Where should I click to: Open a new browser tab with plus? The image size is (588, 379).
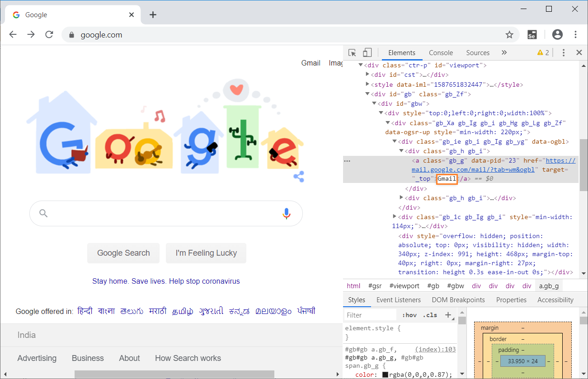[153, 15]
